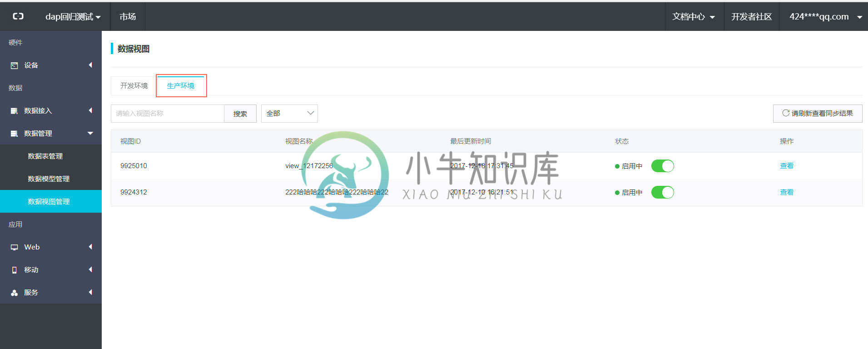Open the account 424****qq.com dropdown
The image size is (868, 349).
(x=825, y=16)
